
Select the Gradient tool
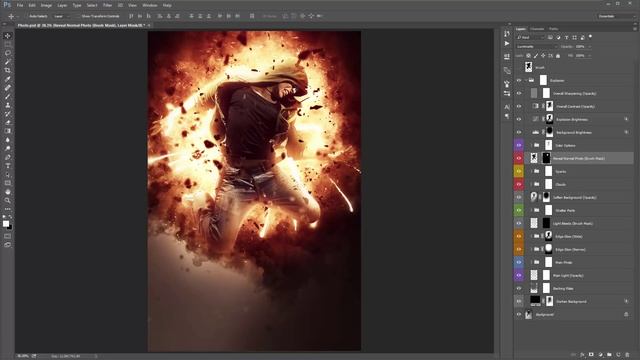click(7, 131)
